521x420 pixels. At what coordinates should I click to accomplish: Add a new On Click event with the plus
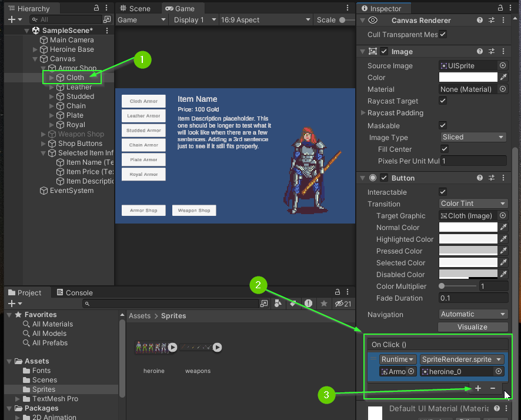[x=477, y=388]
